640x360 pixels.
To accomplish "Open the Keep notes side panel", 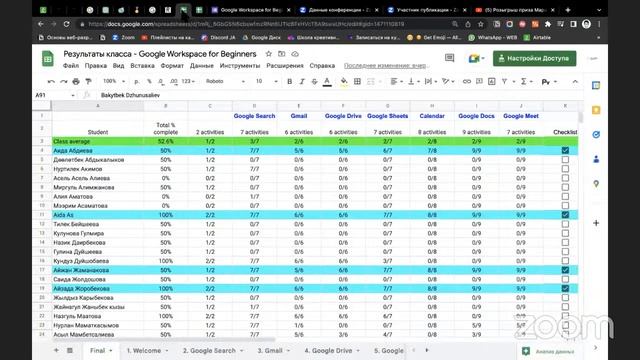I will 596,110.
